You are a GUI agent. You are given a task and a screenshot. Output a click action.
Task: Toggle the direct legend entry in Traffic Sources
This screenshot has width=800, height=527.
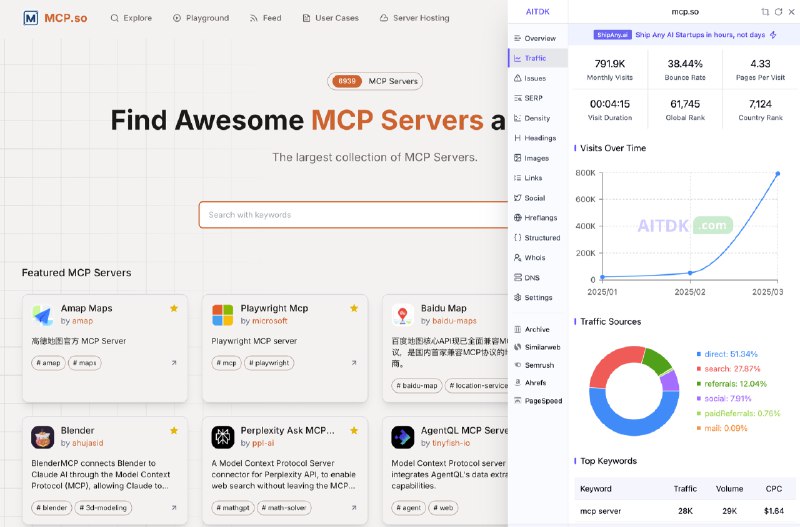point(727,354)
